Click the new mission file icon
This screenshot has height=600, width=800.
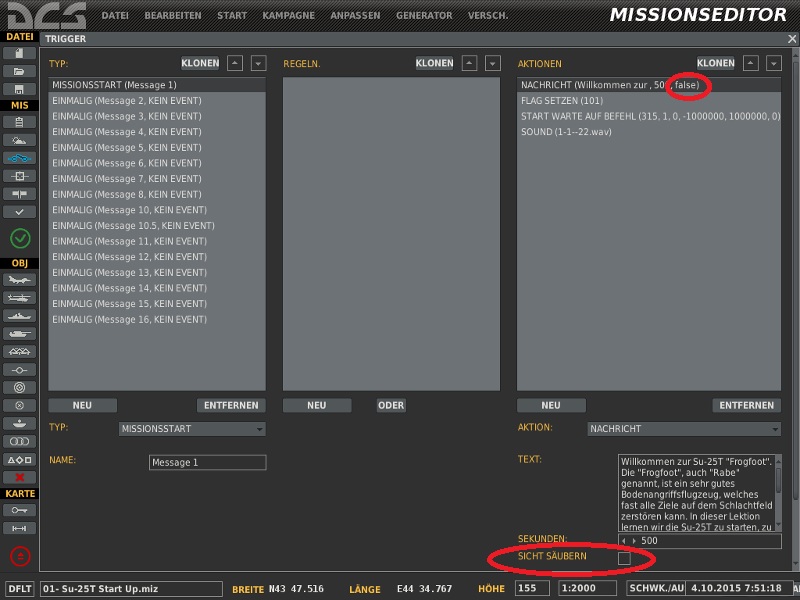pos(19,53)
